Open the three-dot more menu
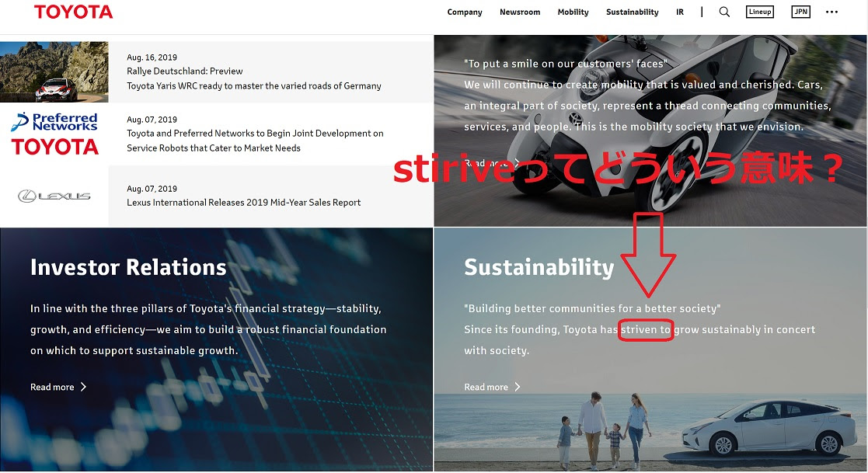Viewport: 868px width, 473px height. click(x=831, y=12)
